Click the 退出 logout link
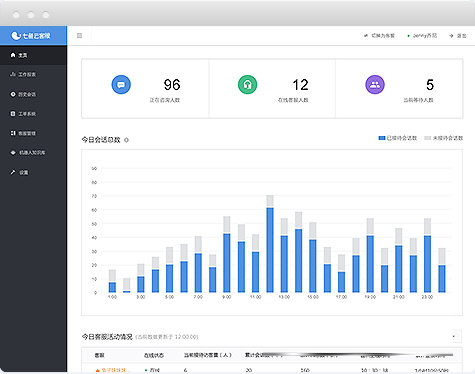 pyautogui.click(x=461, y=36)
